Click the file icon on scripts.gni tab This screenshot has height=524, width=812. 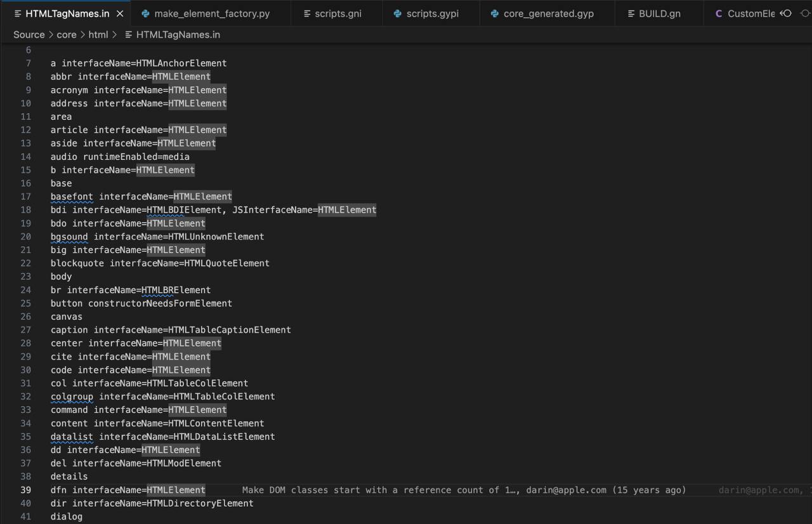click(x=308, y=13)
